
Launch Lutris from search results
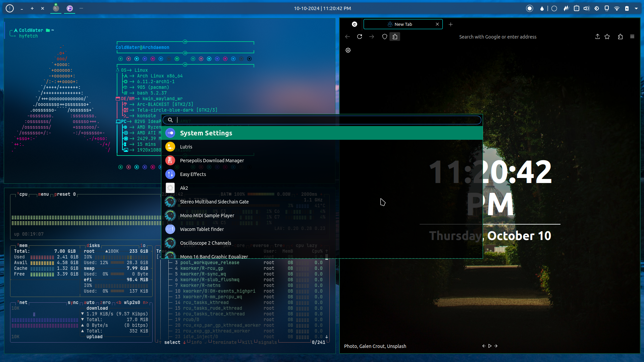(x=322, y=147)
